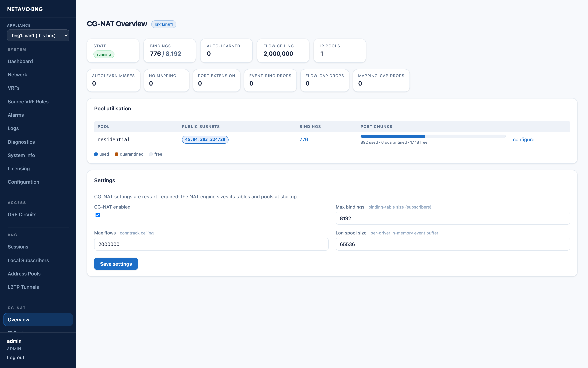This screenshot has height=368, width=588.
Task: Open the Configuration page
Action: (23, 182)
